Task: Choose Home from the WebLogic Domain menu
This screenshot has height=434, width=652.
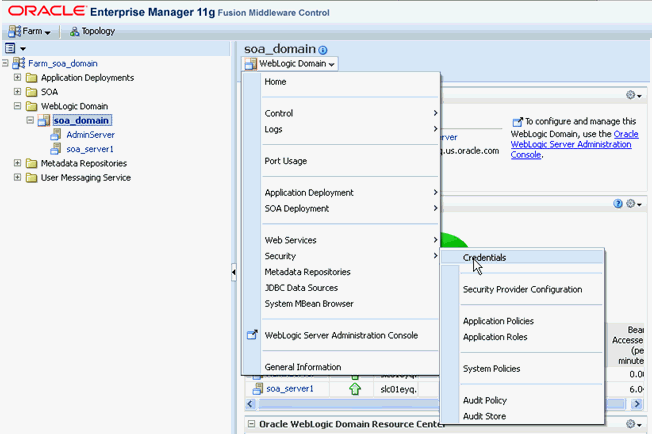Action: (275, 82)
